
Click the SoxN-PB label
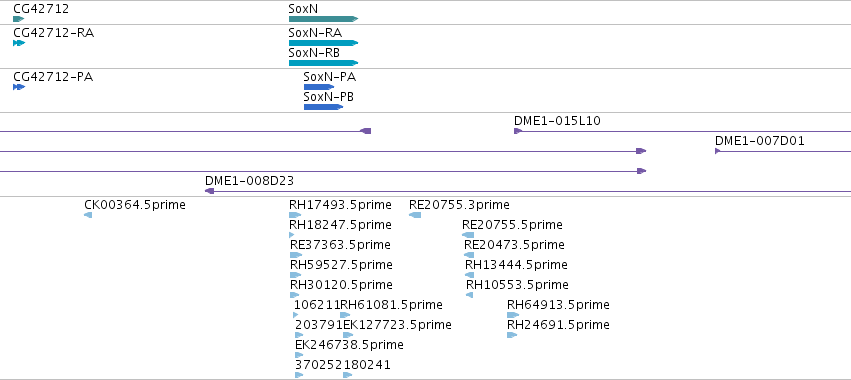pyautogui.click(x=328, y=97)
